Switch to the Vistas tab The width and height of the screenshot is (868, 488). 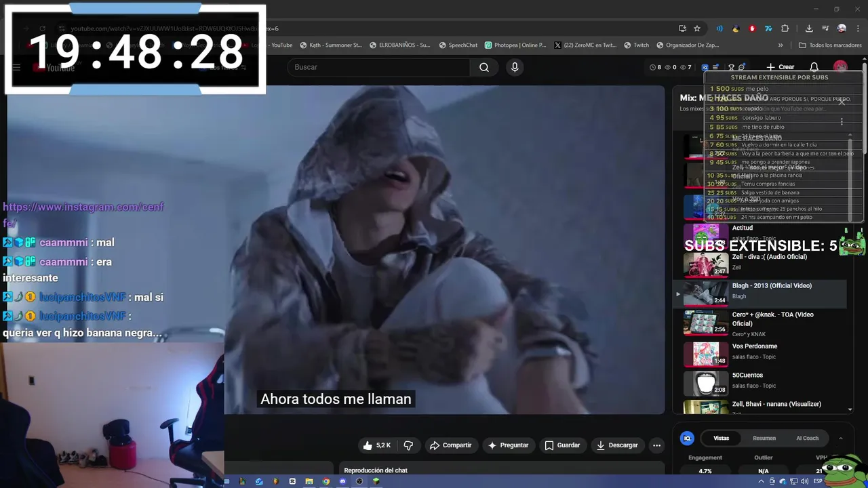[721, 438]
